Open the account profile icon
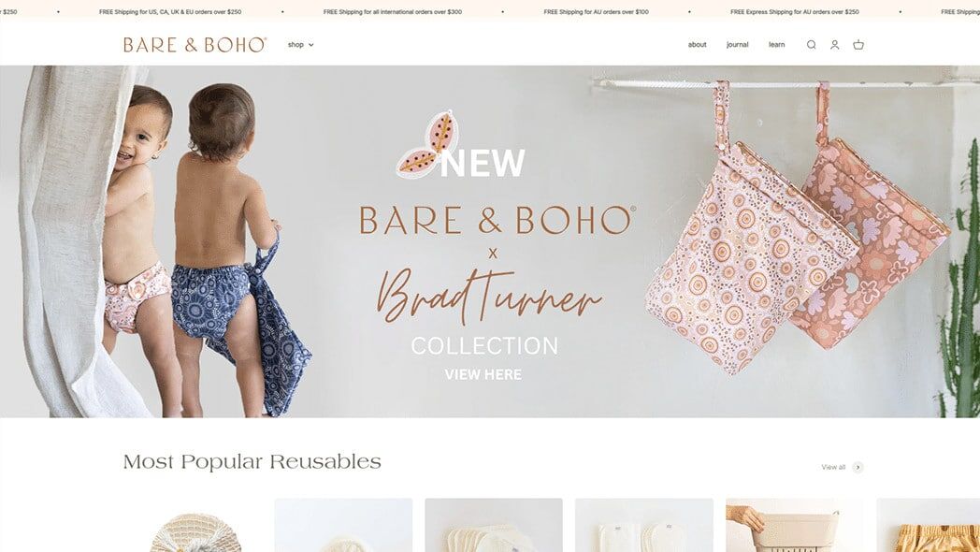 pos(834,45)
